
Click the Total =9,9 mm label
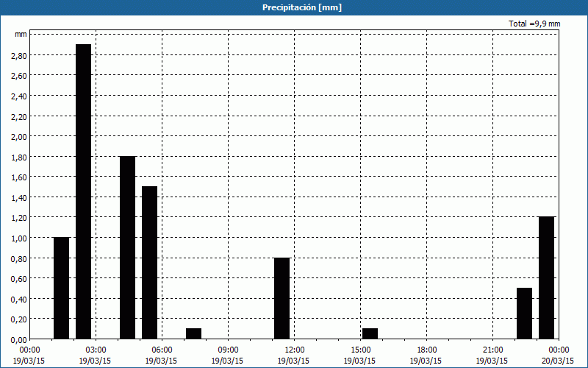534,24
